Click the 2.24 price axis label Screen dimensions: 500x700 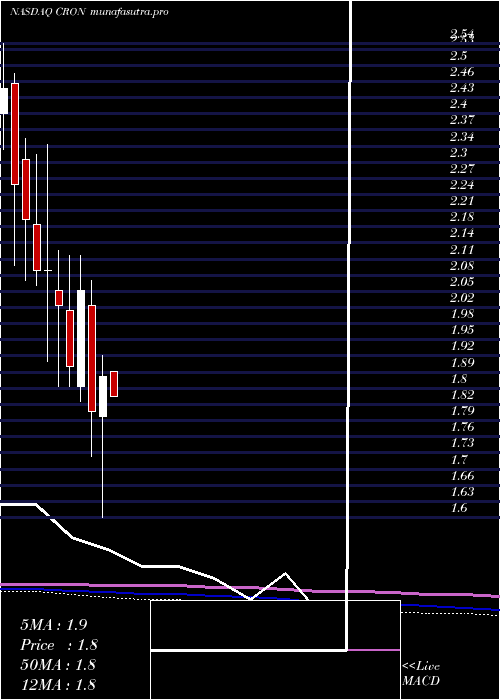pos(462,185)
